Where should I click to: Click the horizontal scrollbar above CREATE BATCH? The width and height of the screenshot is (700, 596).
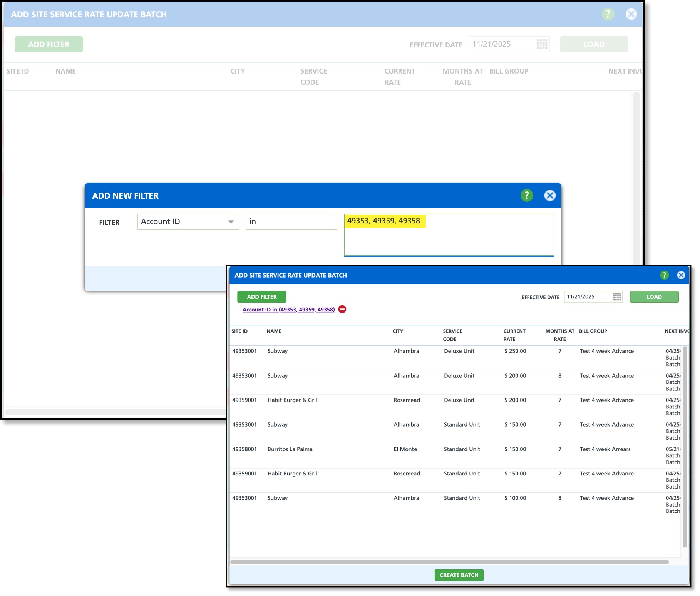(x=449, y=562)
